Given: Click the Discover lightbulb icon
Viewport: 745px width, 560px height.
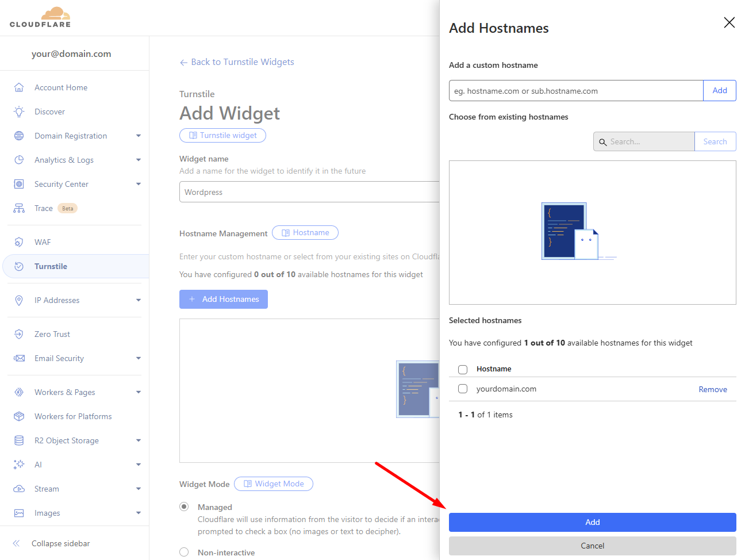Looking at the screenshot, I should 19,112.
